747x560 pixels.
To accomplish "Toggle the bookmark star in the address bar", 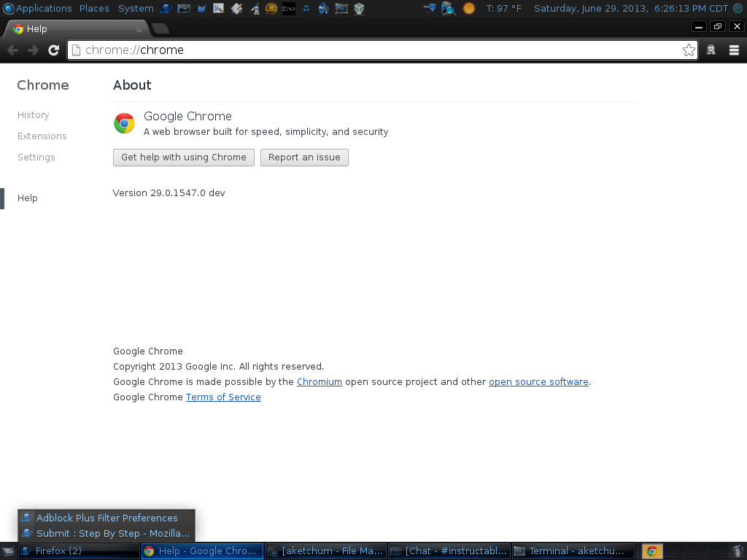I will coord(689,50).
